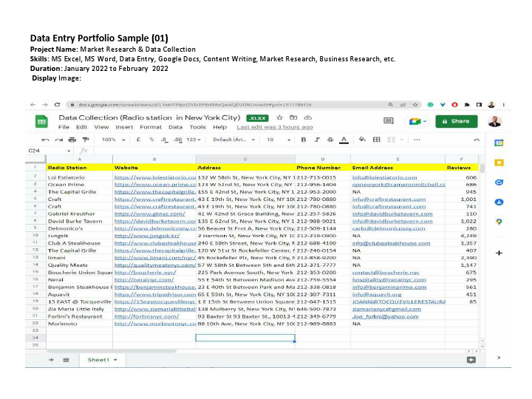Open the Sheet1 tab menu arrow
532x399 pixels.
115,360
